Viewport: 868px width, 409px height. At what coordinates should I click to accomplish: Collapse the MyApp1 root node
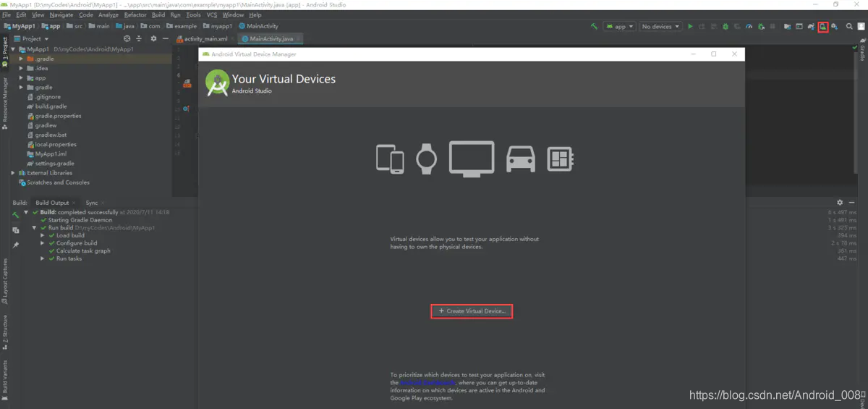(13, 49)
